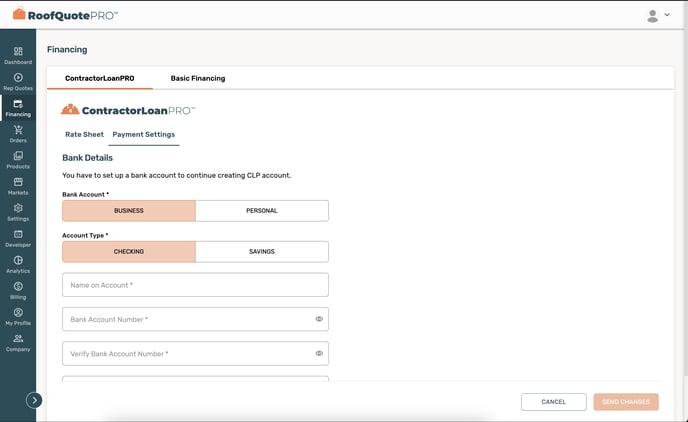Click the ContractorLoanPRO logo
This screenshot has height=422, width=688.
tap(128, 110)
